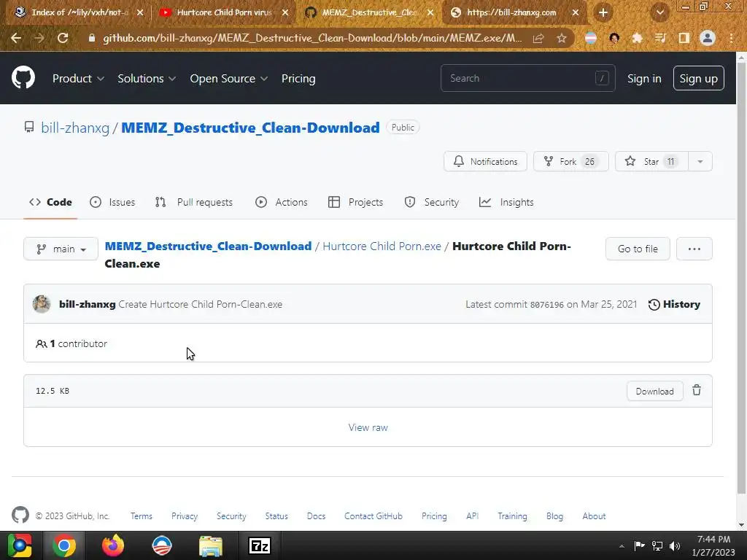The height and width of the screenshot is (560, 747).
Task: Open the file explorer taskbar icon
Action: (211, 545)
